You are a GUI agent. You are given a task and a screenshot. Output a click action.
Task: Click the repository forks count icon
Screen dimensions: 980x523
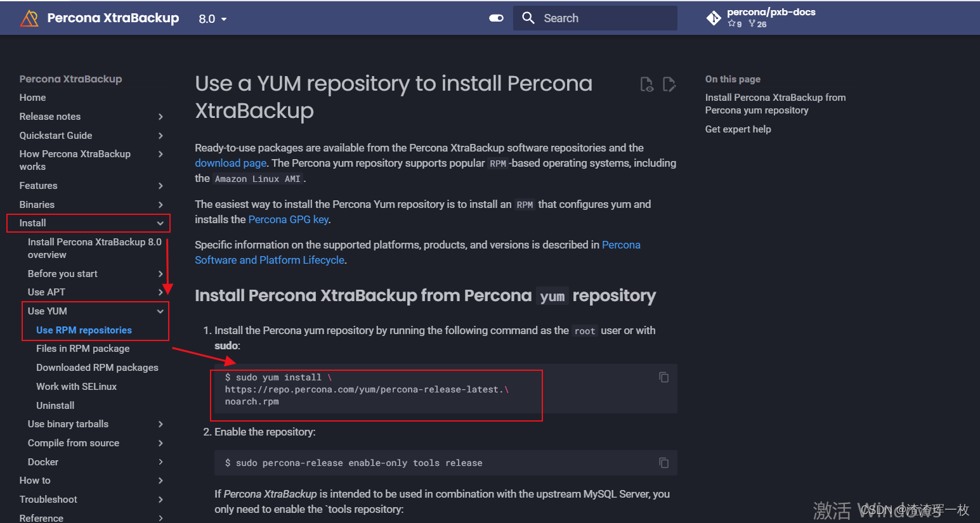[752, 24]
